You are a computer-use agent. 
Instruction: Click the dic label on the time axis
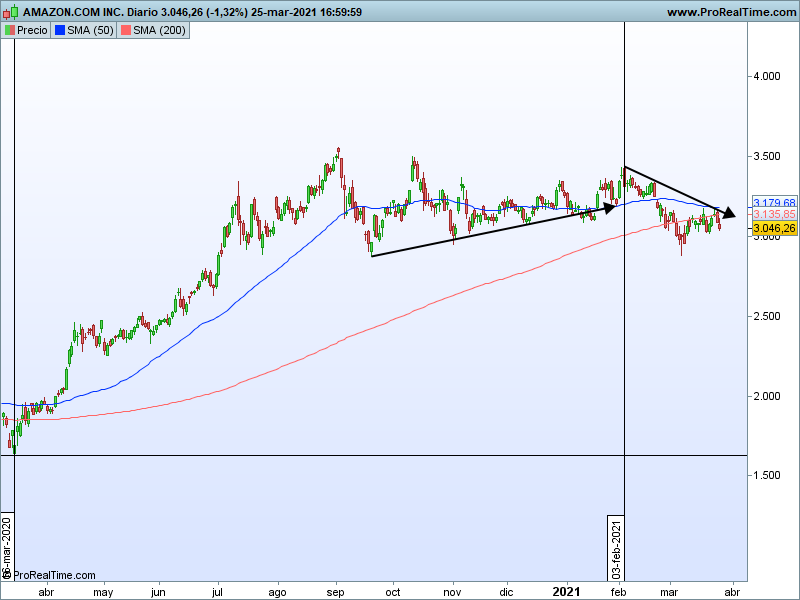pyautogui.click(x=506, y=592)
